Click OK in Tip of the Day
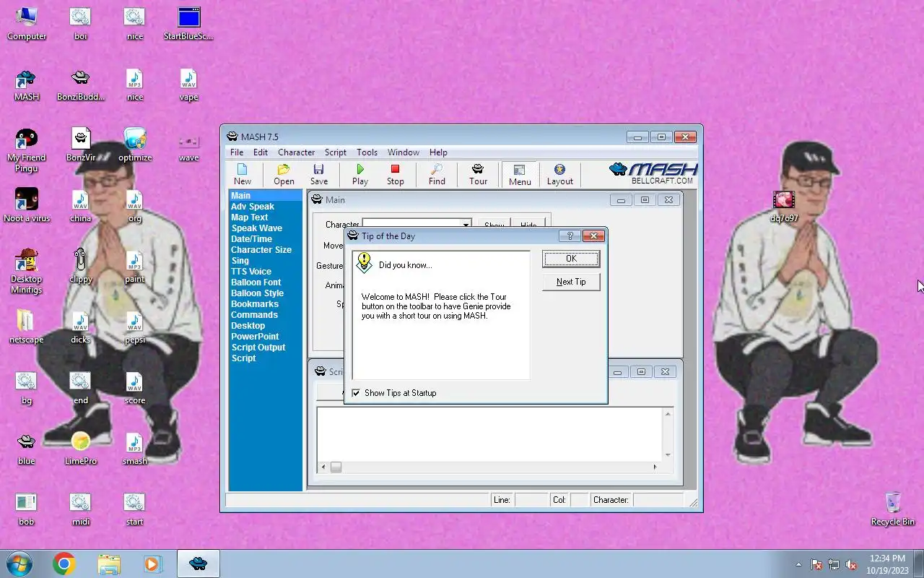The height and width of the screenshot is (578, 924). [571, 259]
